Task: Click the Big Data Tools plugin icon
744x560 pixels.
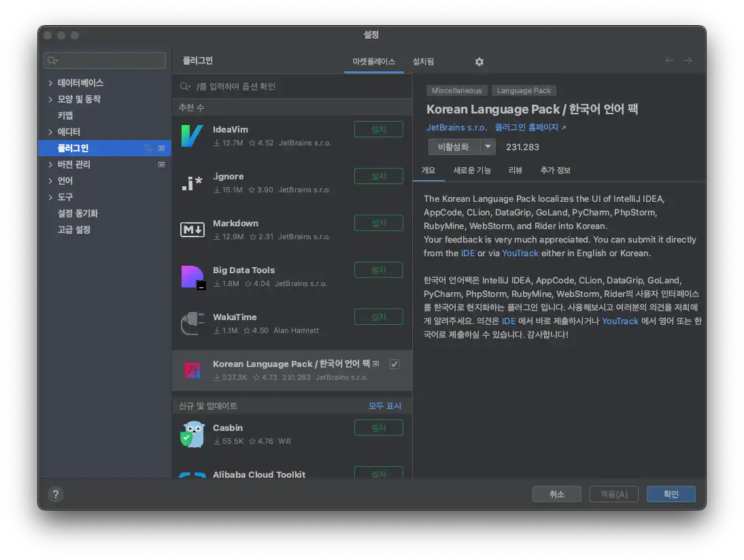Action: [193, 277]
